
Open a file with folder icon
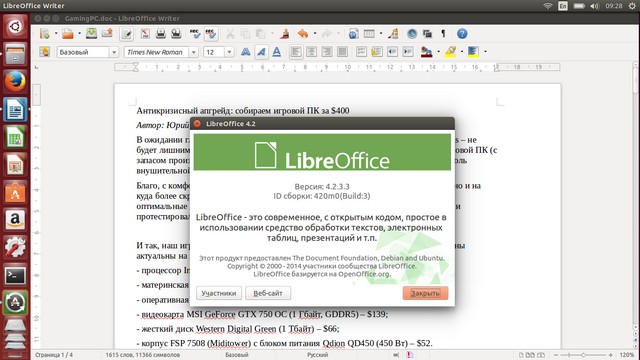click(68, 34)
